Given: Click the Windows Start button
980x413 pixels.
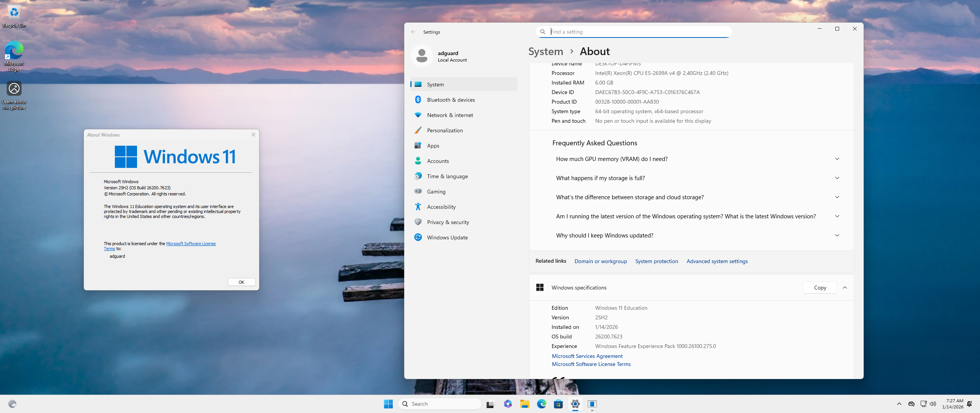Looking at the screenshot, I should 388,404.
